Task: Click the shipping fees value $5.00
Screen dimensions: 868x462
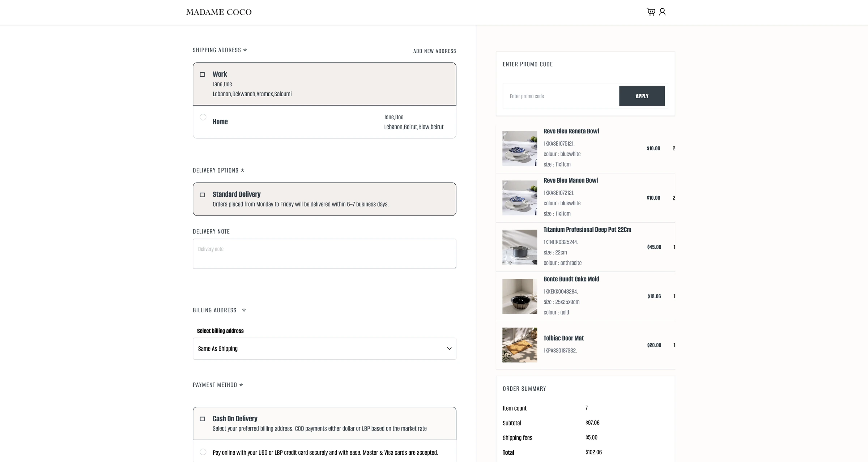Action: coord(591,437)
